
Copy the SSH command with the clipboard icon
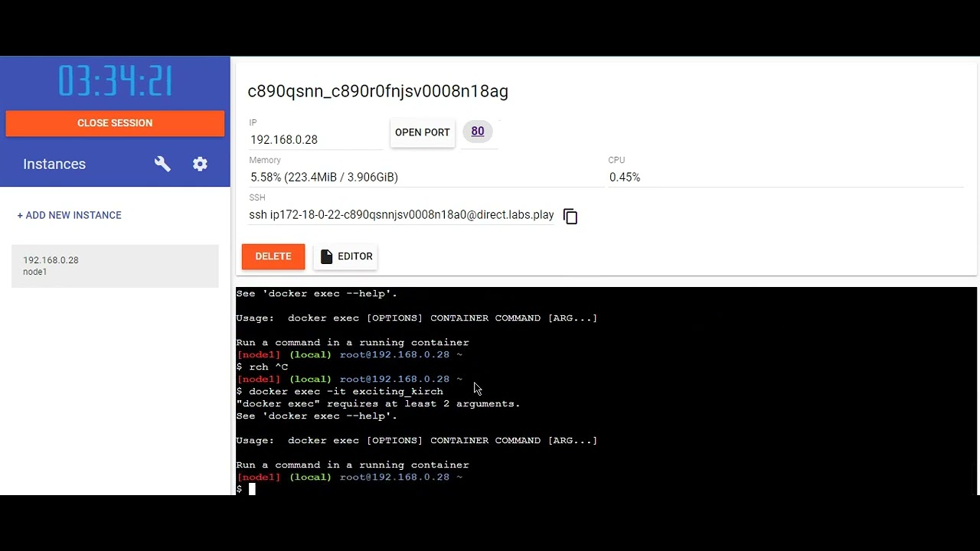570,217
